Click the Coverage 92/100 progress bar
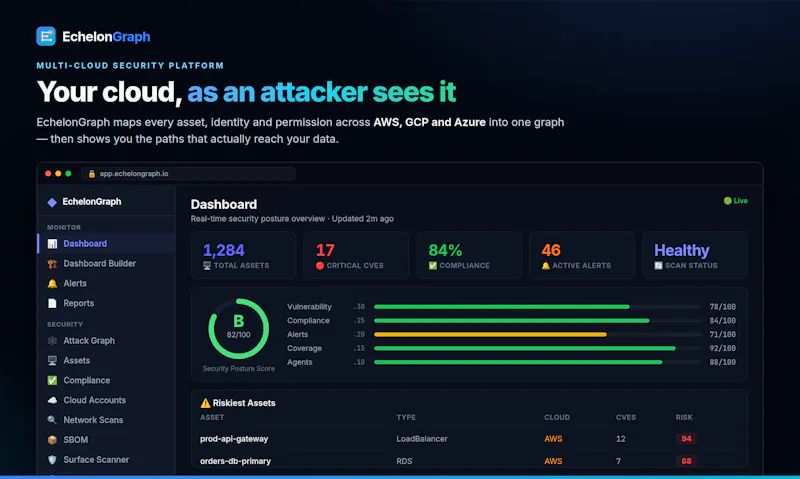This screenshot has width=800, height=479. 537,348
